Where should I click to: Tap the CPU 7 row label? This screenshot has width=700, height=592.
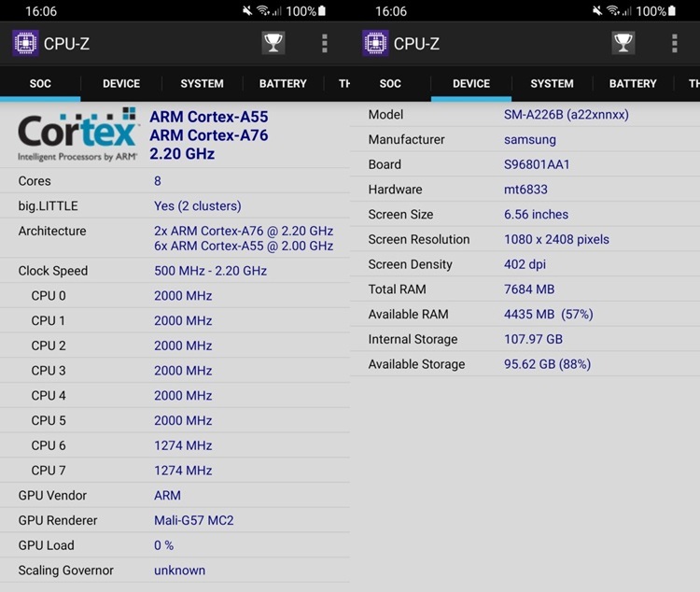[49, 471]
